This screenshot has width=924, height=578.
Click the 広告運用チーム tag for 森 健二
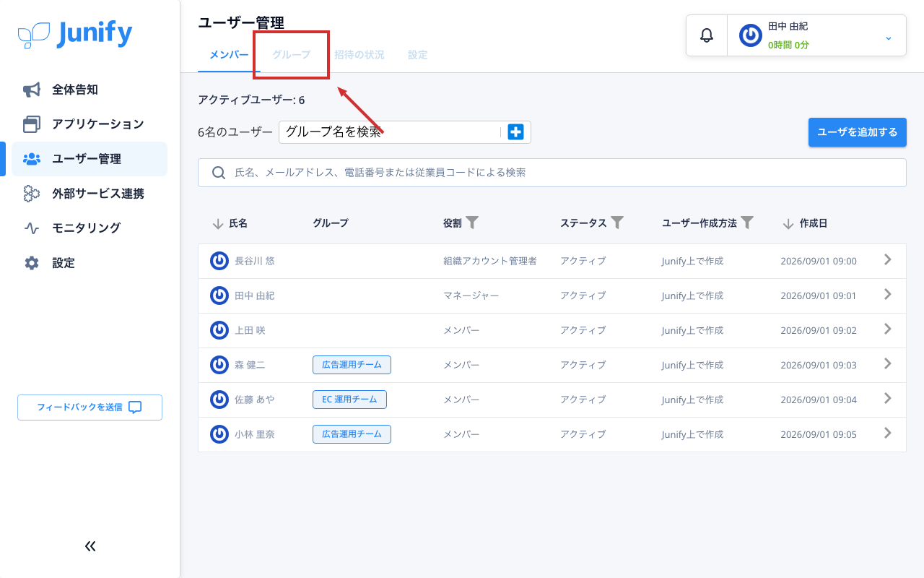click(352, 365)
